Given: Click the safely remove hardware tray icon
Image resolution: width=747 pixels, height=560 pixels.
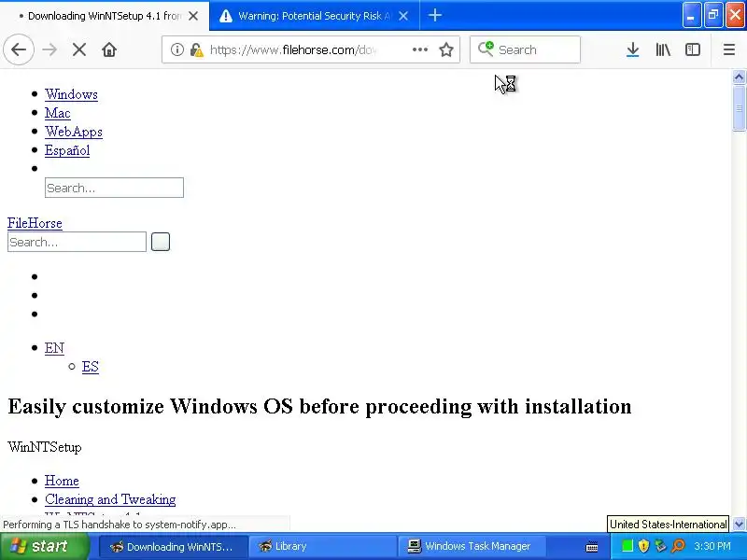Looking at the screenshot, I should coord(661,546).
